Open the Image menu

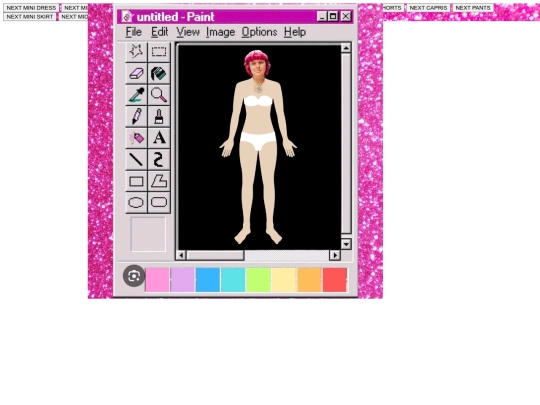(220, 32)
